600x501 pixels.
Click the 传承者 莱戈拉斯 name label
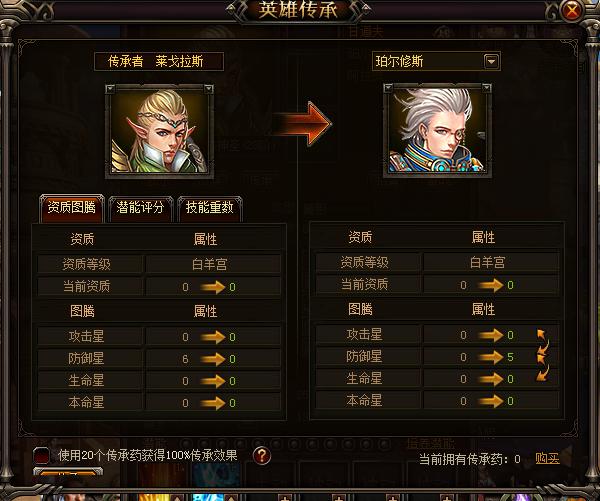tap(159, 61)
